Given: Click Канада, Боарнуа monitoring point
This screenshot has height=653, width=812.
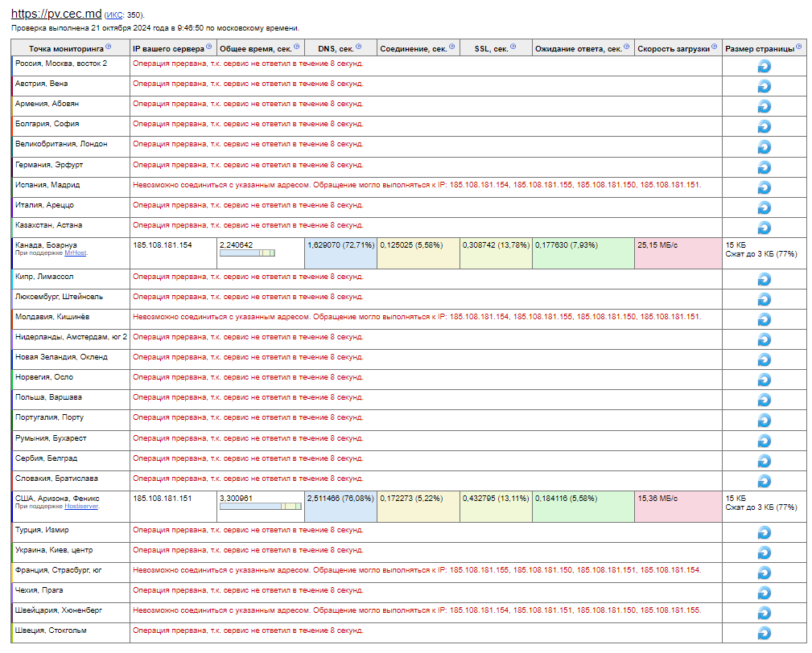Looking at the screenshot, I should (46, 245).
